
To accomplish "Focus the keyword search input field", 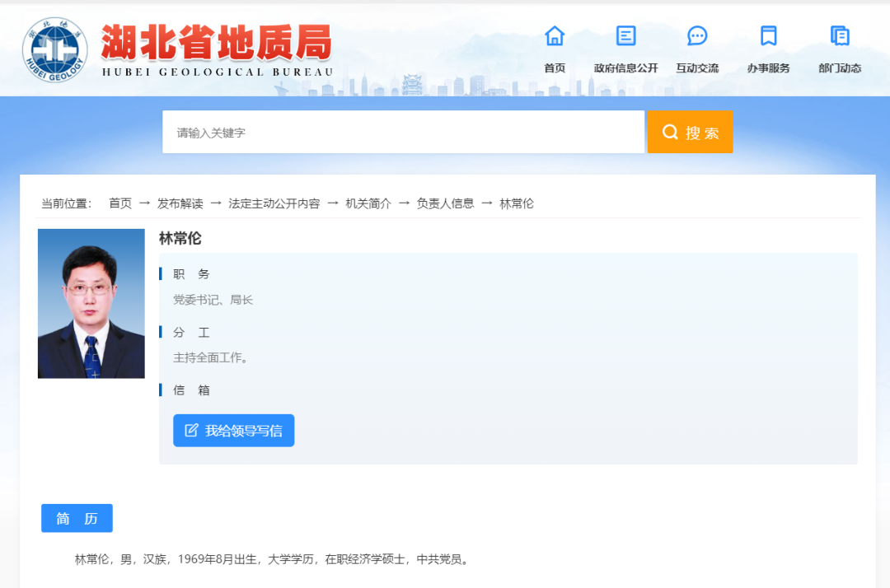I will (403, 132).
